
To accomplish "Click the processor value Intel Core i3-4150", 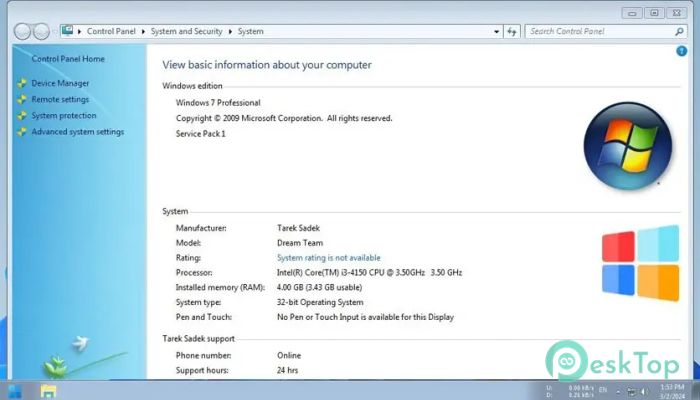I will tap(369, 273).
